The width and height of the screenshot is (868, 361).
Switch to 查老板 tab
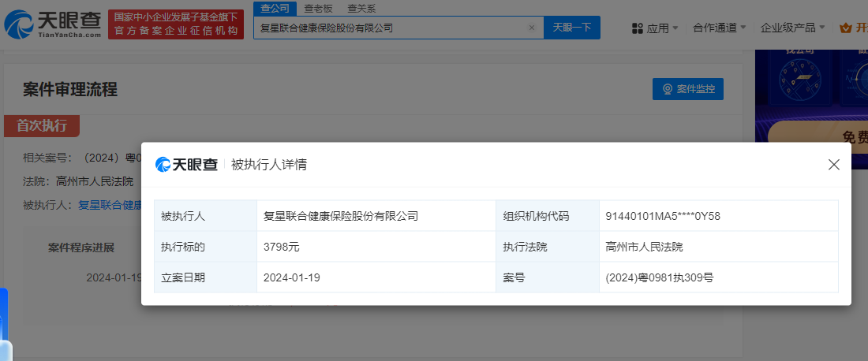(319, 9)
